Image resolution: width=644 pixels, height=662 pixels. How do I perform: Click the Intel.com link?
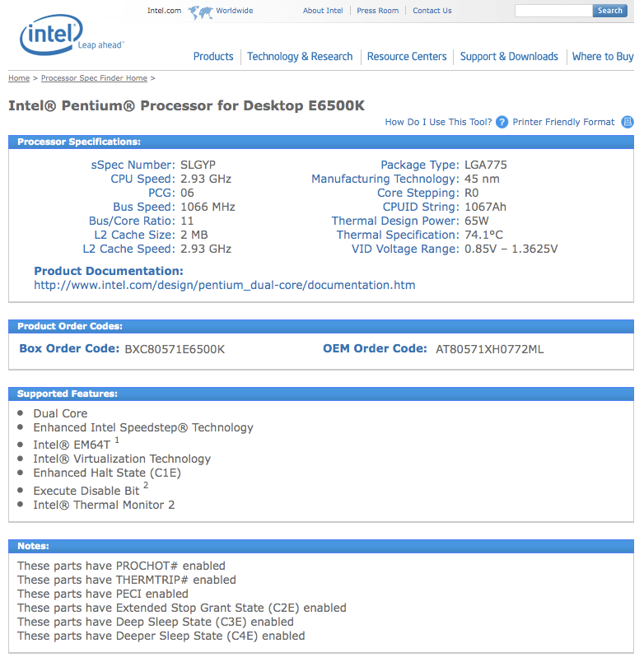tap(164, 11)
